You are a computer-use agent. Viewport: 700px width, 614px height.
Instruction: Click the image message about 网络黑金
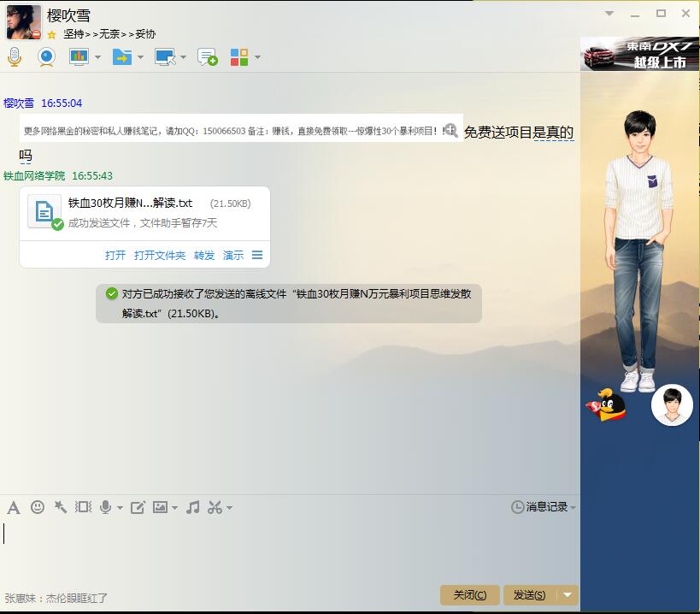click(x=241, y=128)
